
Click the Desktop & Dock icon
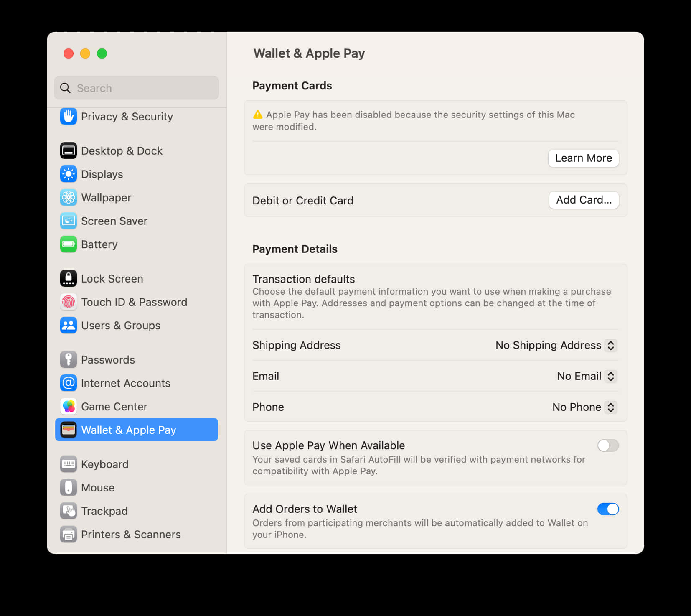pyautogui.click(x=69, y=151)
